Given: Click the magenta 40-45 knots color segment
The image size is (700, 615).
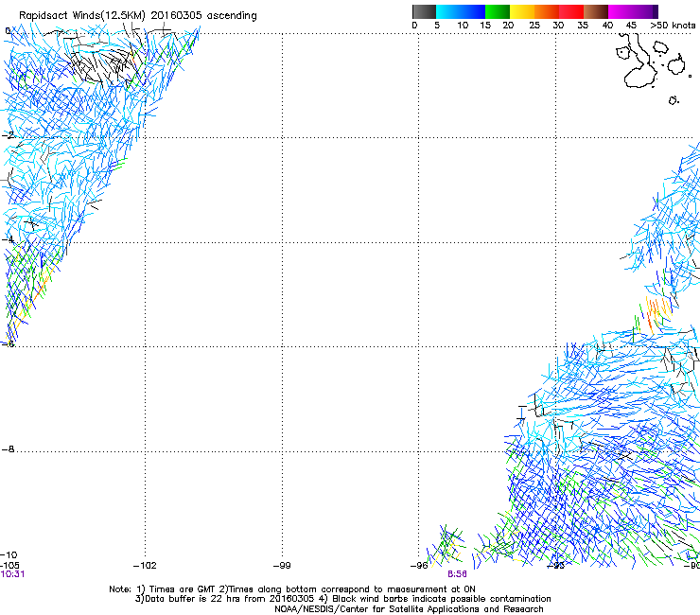Looking at the screenshot, I should (621, 11).
